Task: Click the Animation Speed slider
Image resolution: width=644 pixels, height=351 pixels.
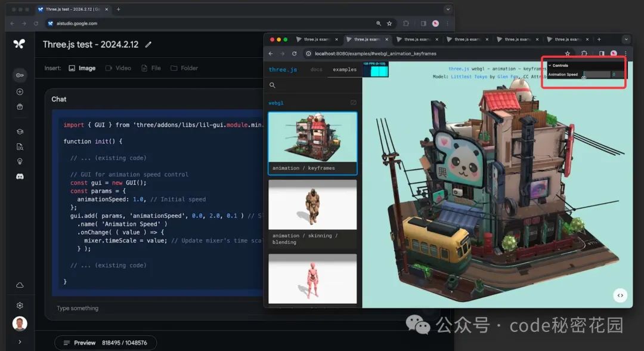Action: point(596,75)
